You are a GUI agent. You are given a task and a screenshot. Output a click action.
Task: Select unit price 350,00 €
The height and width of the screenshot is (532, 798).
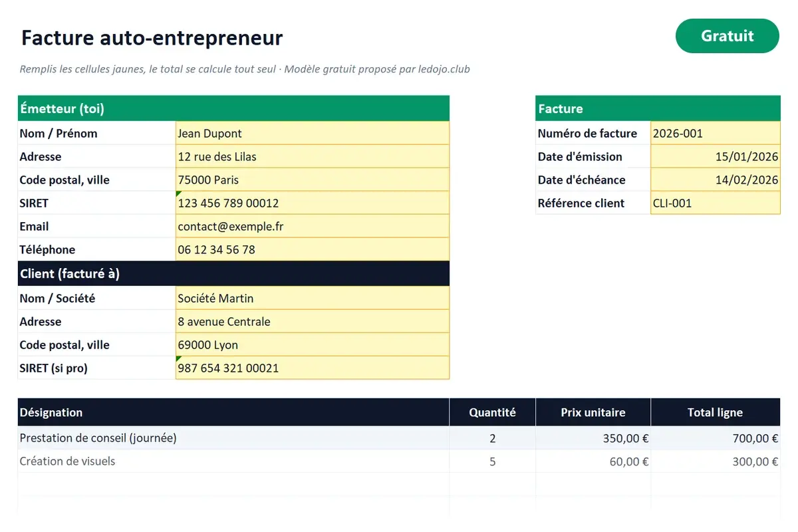point(593,438)
